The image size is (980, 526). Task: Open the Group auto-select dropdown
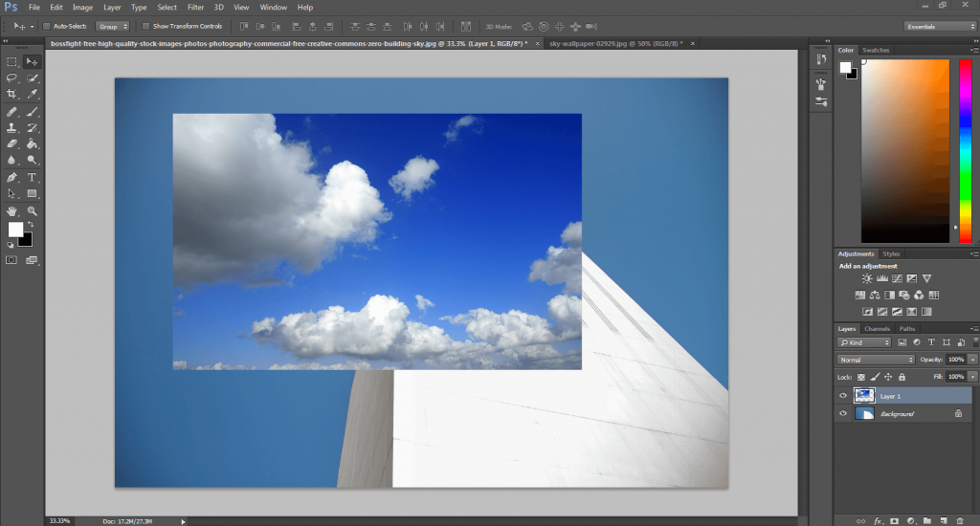(113, 26)
